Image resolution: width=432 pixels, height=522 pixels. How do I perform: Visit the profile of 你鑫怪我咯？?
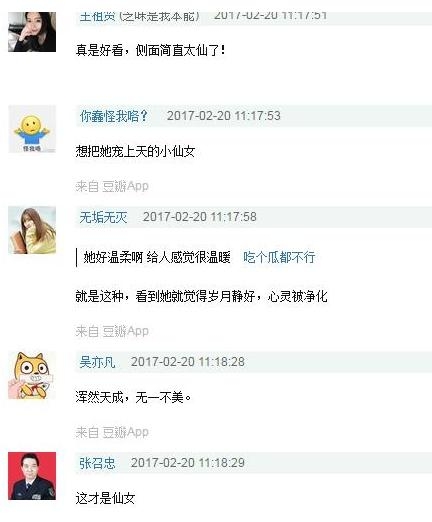click(113, 116)
